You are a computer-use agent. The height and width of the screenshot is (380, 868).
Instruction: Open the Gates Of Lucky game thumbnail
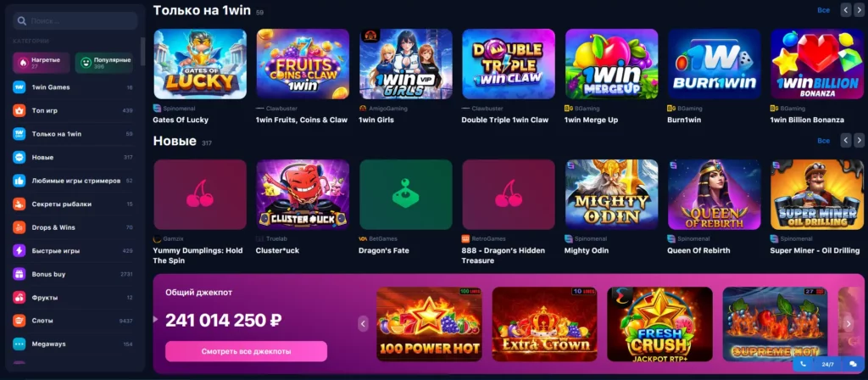(x=200, y=64)
